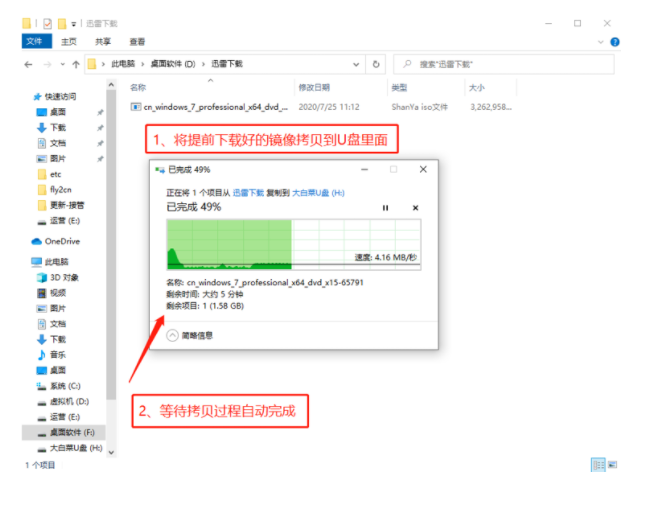This screenshot has height=511, width=664.
Task: Click 迅雷下载 in address breadcrumb
Action: (227, 64)
